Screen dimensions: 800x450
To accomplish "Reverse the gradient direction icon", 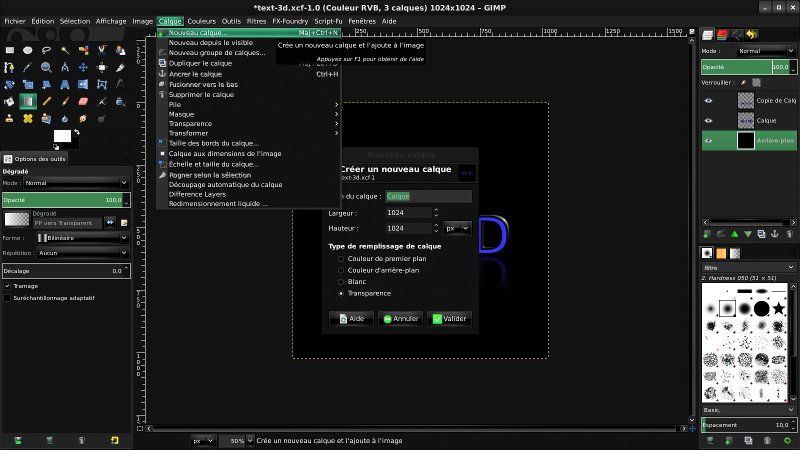I will (x=110, y=222).
